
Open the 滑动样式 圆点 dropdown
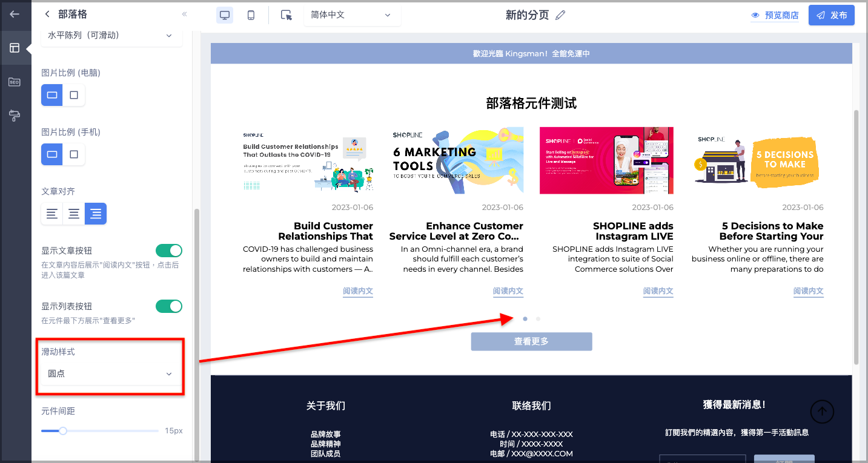[x=111, y=374]
